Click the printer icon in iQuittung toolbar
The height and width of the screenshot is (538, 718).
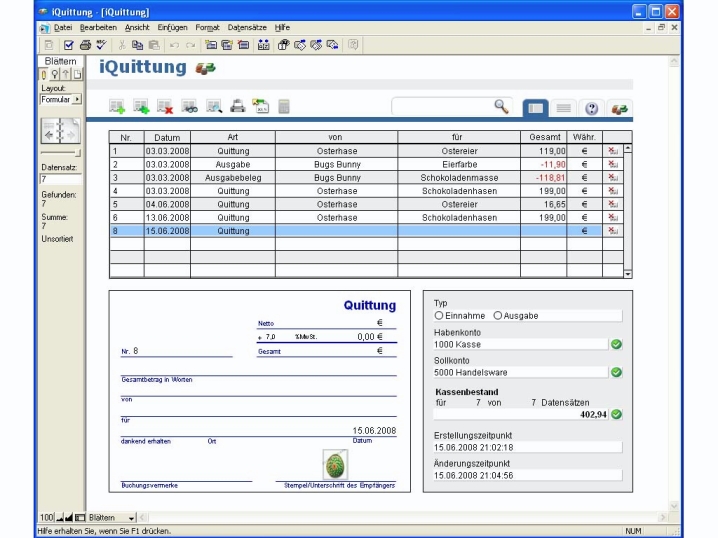tap(237, 106)
